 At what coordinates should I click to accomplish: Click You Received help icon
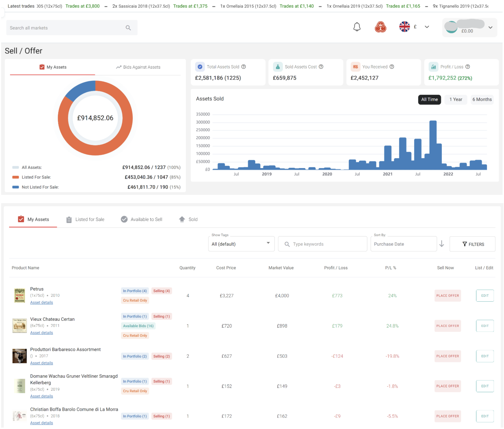[392, 67]
